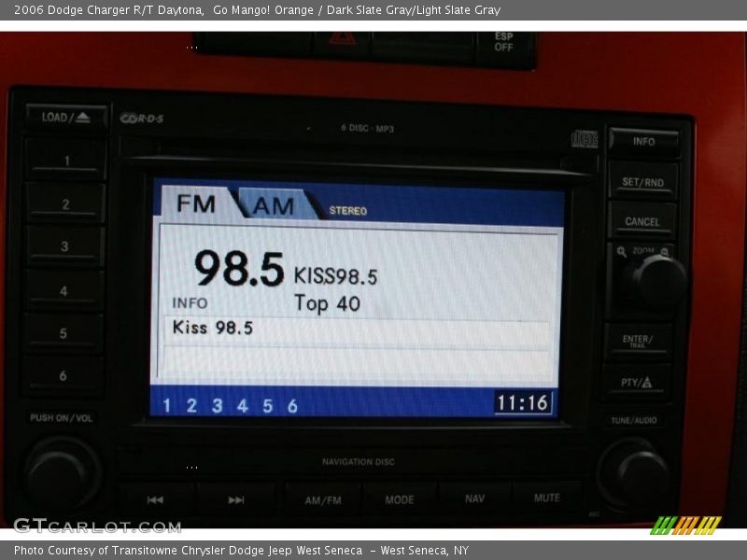Toggle the MUTE button
The width and height of the screenshot is (747, 560).
[x=546, y=498]
